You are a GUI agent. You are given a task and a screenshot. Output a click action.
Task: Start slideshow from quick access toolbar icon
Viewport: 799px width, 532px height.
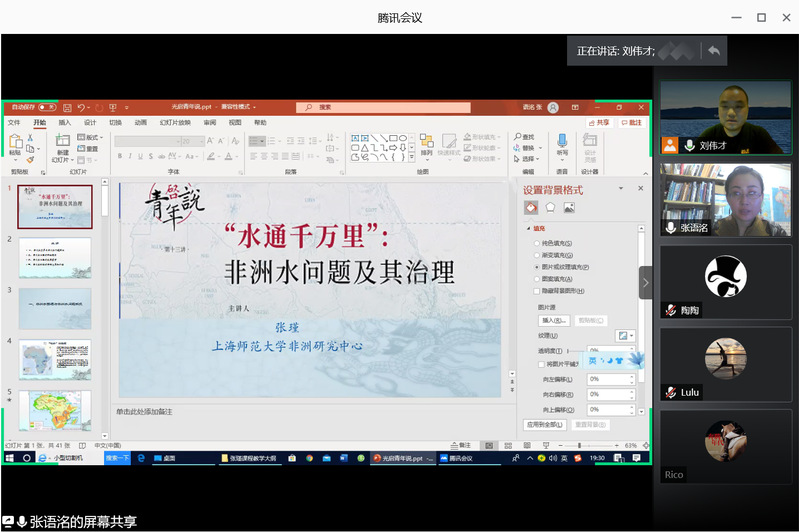coord(113,108)
